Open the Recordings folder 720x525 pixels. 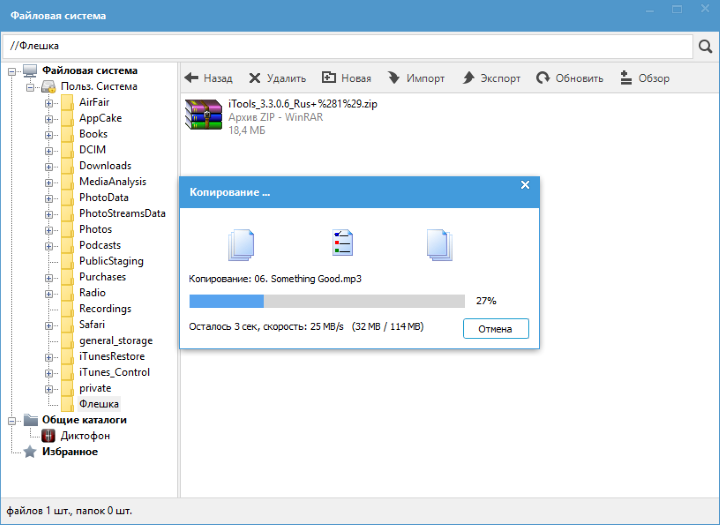(105, 309)
